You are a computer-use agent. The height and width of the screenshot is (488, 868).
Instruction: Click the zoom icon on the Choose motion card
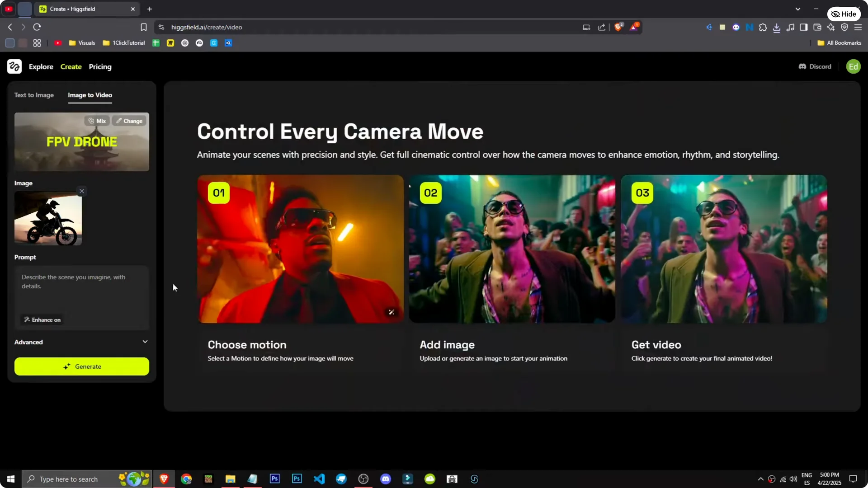[x=392, y=312]
